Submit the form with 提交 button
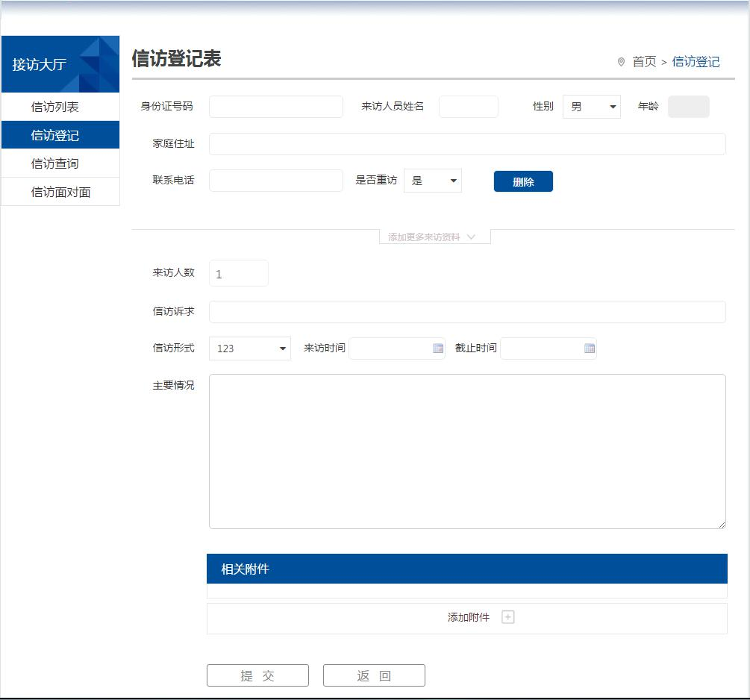Screen dimensions: 750x700 [257, 675]
